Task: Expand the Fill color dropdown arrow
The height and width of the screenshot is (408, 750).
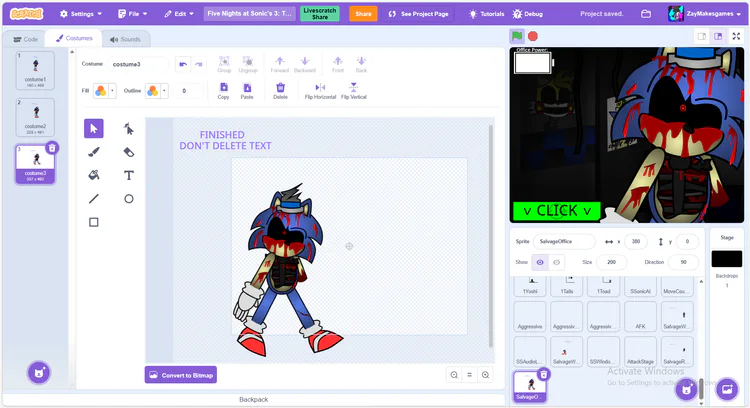Action: 112,90
